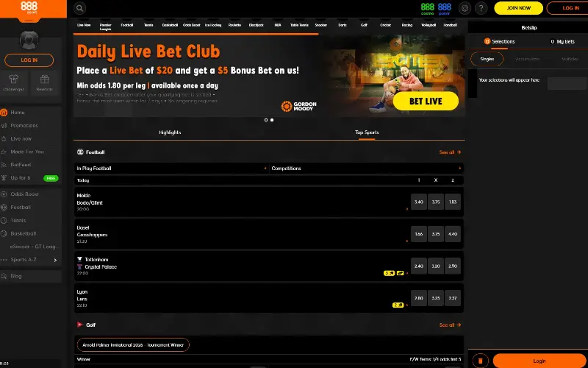Clear betslip with the trash icon

point(479,361)
